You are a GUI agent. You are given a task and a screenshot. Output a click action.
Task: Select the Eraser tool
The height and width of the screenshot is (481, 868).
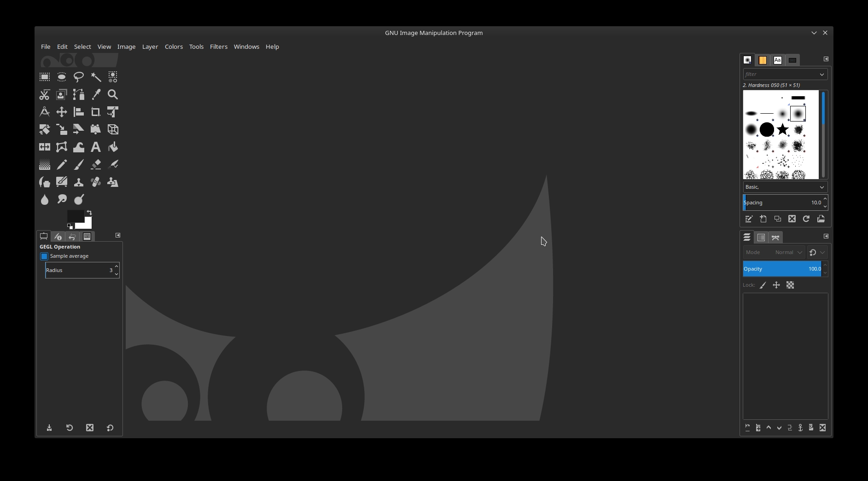(x=96, y=164)
